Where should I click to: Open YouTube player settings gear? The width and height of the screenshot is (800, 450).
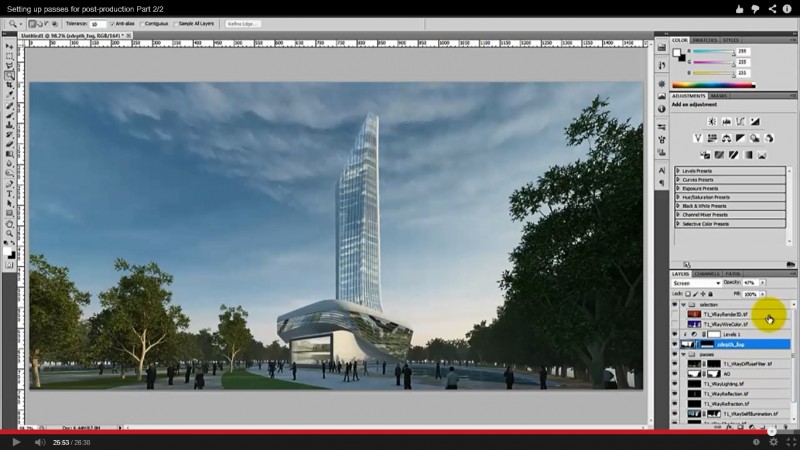pyautogui.click(x=773, y=442)
